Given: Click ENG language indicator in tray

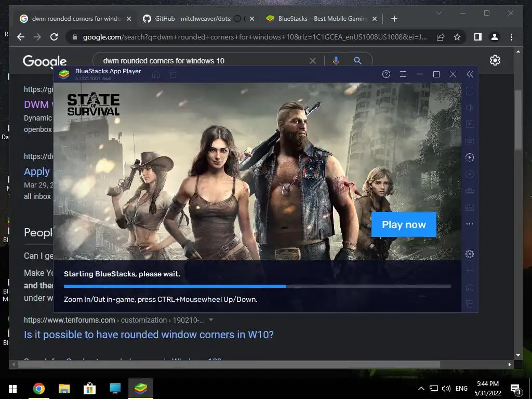Looking at the screenshot, I should coord(461,389).
